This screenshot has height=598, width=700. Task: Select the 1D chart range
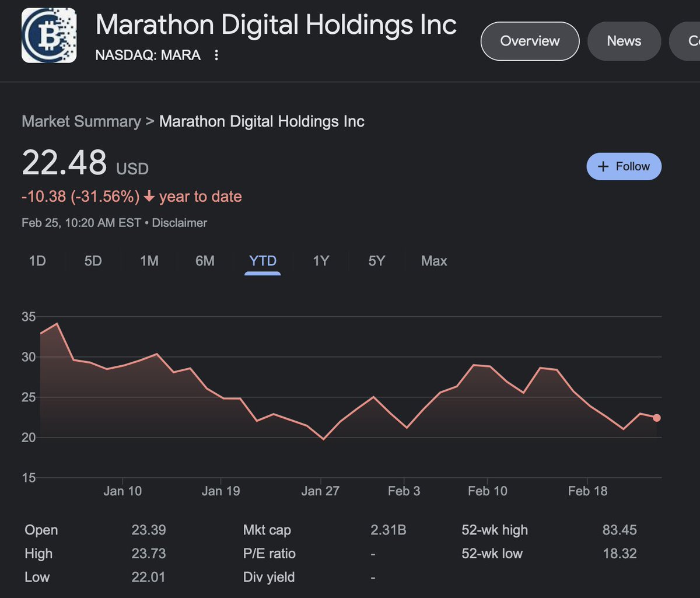pos(37,261)
